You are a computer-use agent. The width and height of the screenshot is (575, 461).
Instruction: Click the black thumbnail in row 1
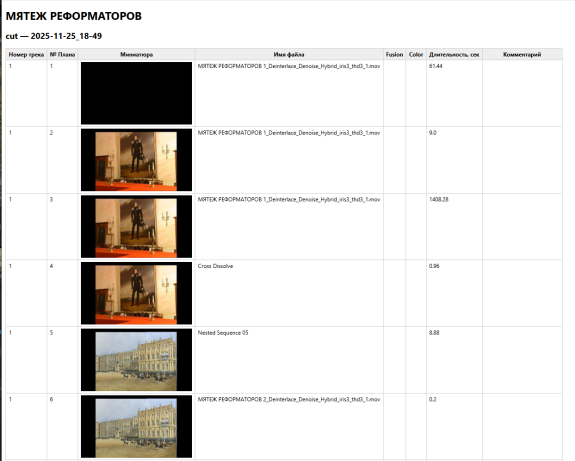[x=136, y=93]
